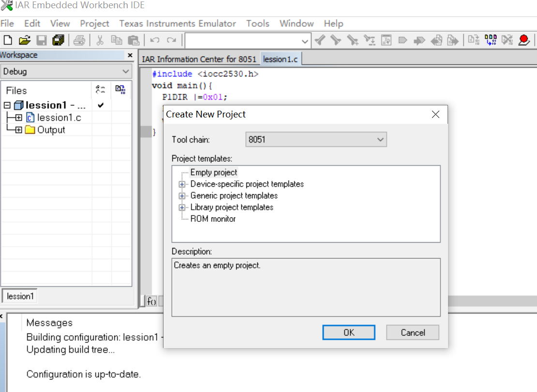
Task: Click the Next Bookmark arrow icon
Action: (419, 41)
